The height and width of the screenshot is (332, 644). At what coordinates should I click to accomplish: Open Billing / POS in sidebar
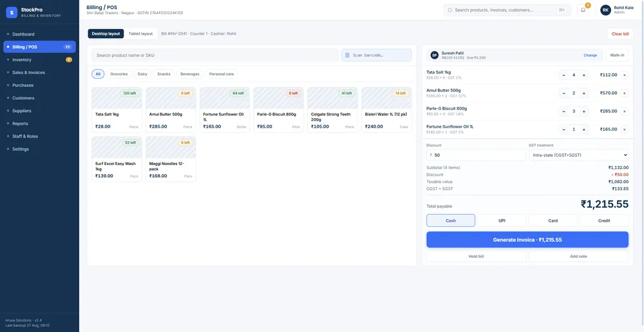click(39, 47)
